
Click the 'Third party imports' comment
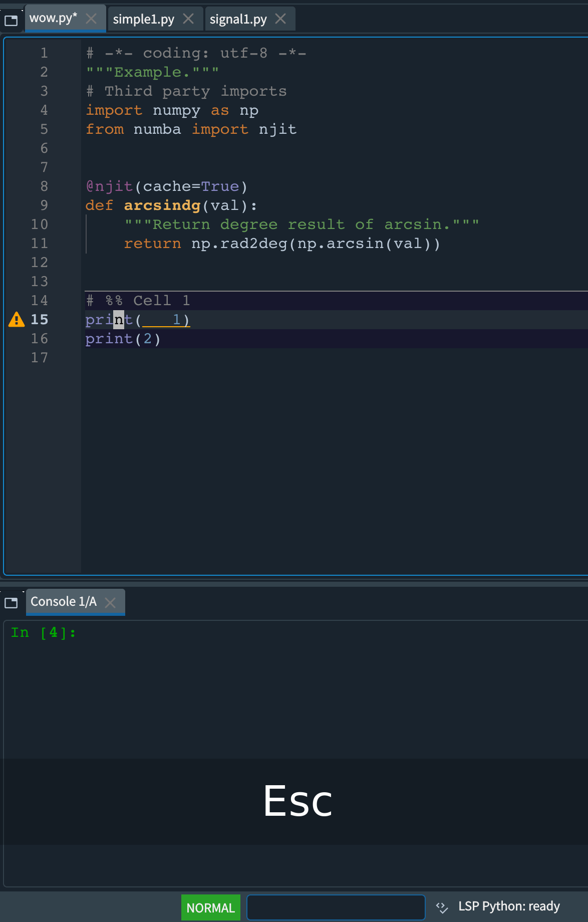186,91
